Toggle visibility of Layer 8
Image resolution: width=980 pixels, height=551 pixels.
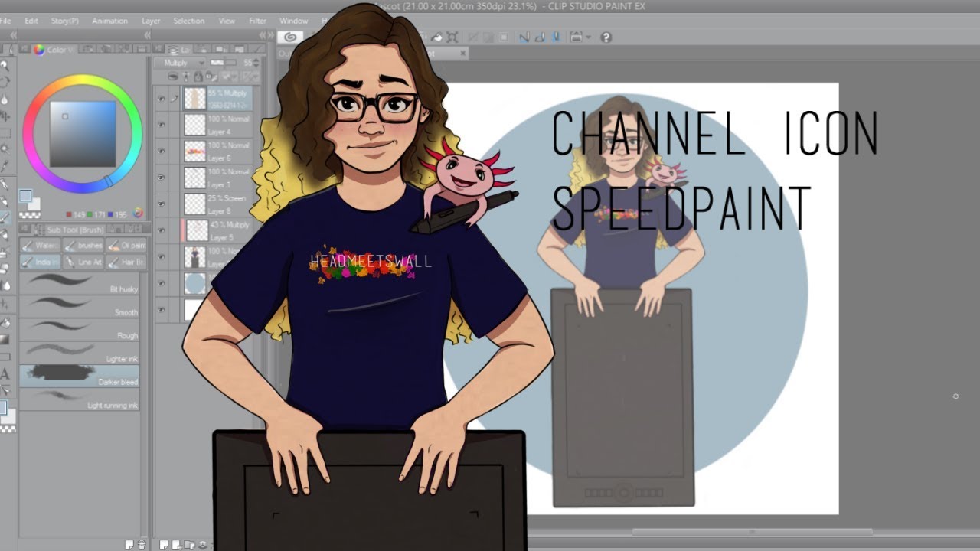[161, 204]
